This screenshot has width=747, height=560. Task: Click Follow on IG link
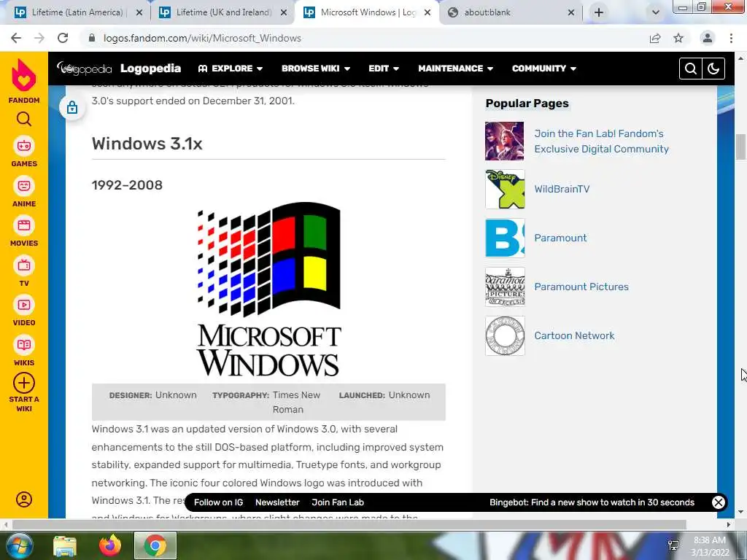[218, 502]
